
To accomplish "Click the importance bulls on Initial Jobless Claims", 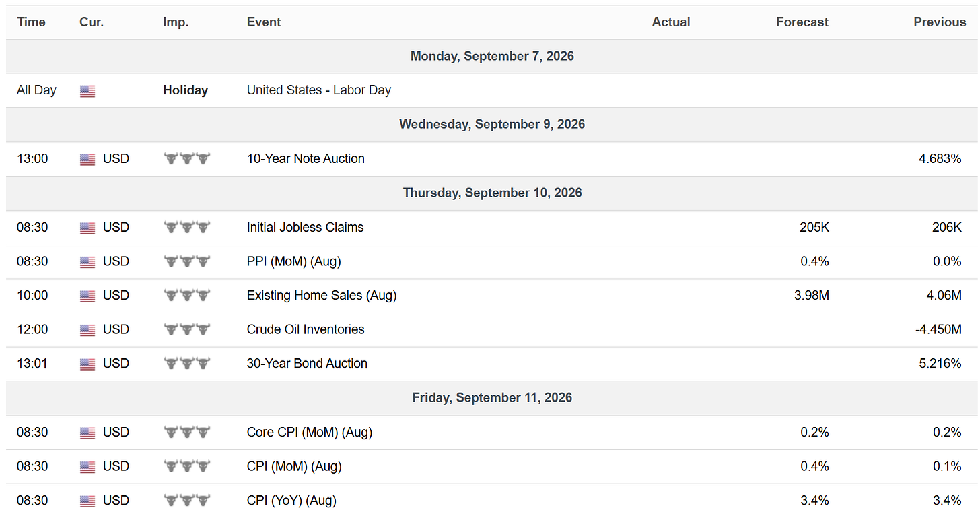I will 187,227.
